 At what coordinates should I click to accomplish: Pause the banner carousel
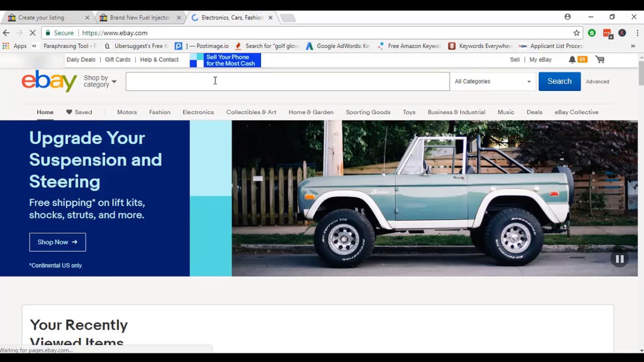point(620,259)
